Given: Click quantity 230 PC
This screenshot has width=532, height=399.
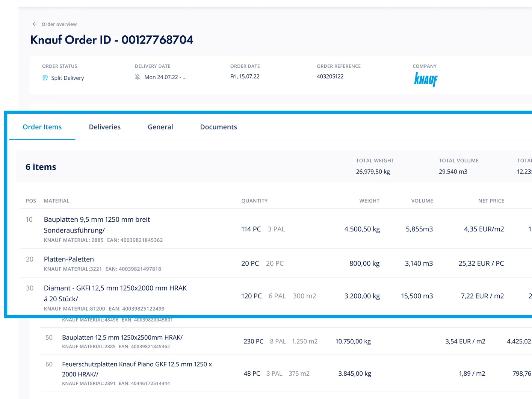Looking at the screenshot, I should point(254,342).
